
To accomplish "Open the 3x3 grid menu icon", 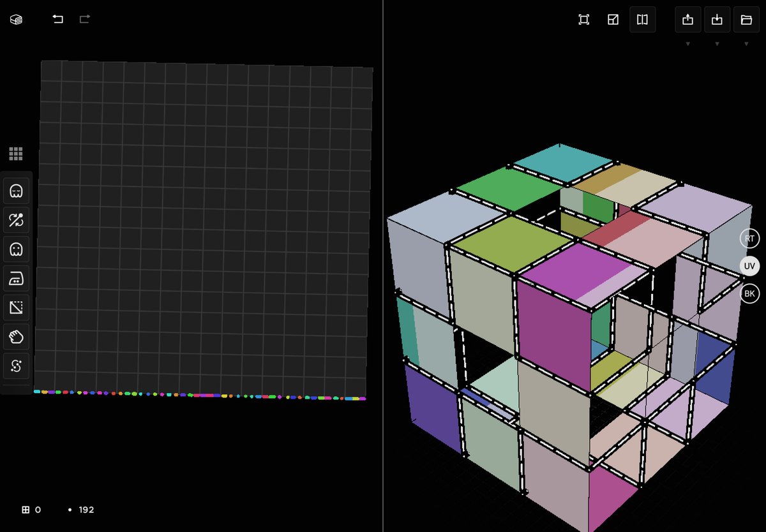I will (x=16, y=154).
